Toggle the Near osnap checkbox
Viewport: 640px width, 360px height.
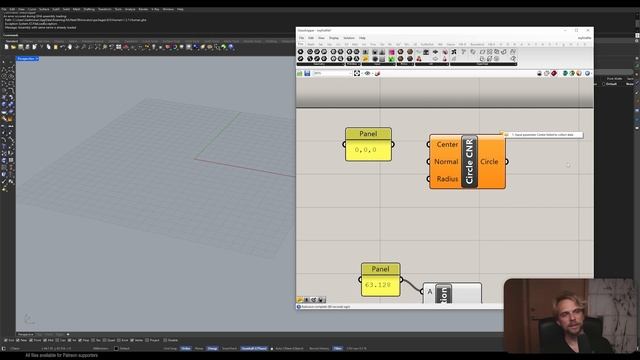coord(18,340)
